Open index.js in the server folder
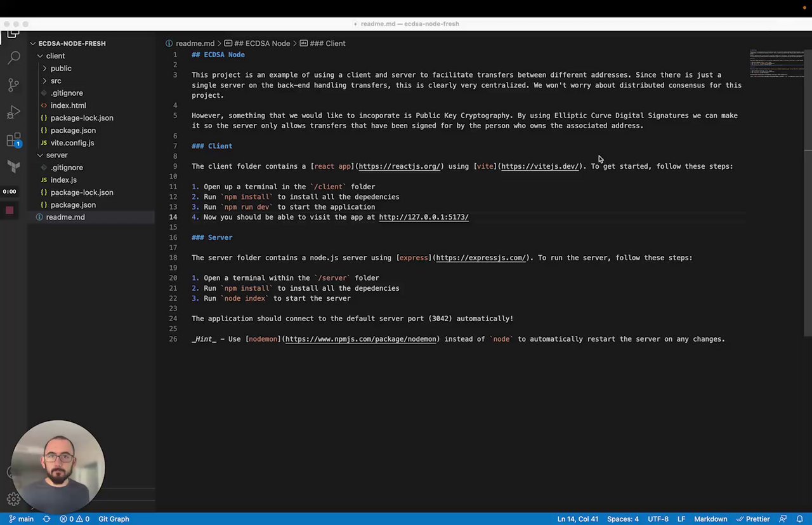Image resolution: width=812 pixels, height=525 pixels. (63, 180)
